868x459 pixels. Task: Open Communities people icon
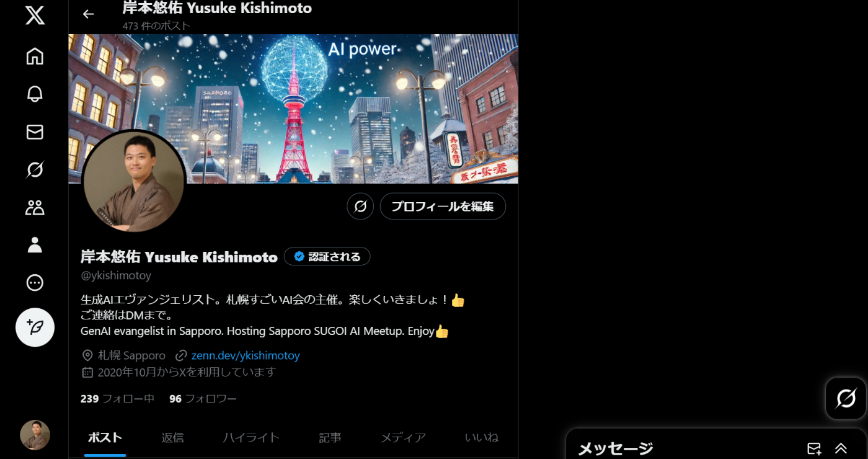pyautogui.click(x=35, y=207)
